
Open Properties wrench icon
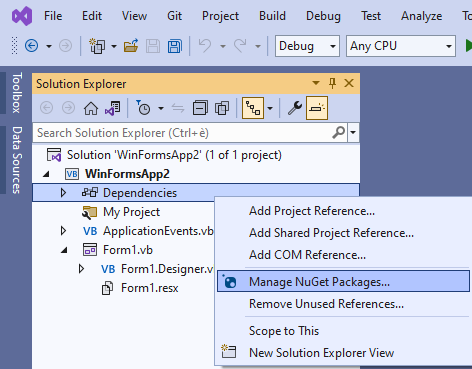pyautogui.click(x=295, y=108)
